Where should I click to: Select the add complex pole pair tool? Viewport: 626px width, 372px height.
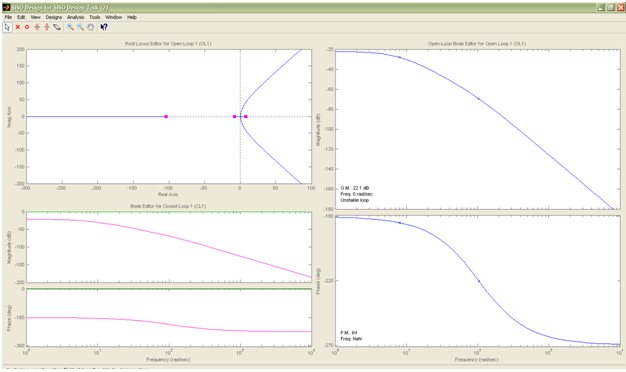[x=37, y=27]
